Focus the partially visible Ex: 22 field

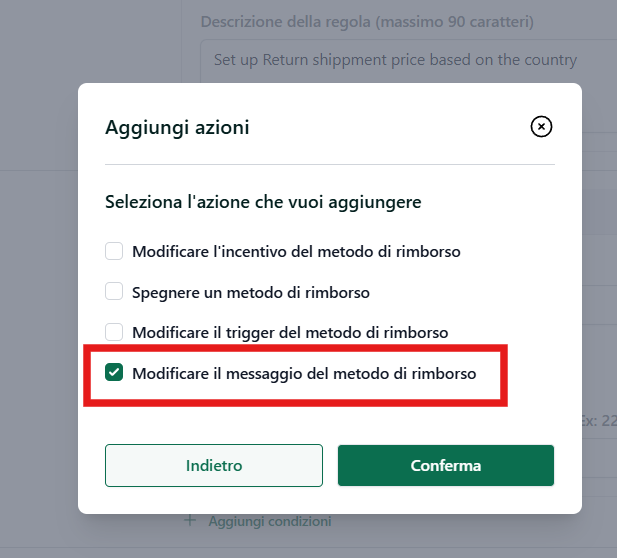(x=599, y=421)
